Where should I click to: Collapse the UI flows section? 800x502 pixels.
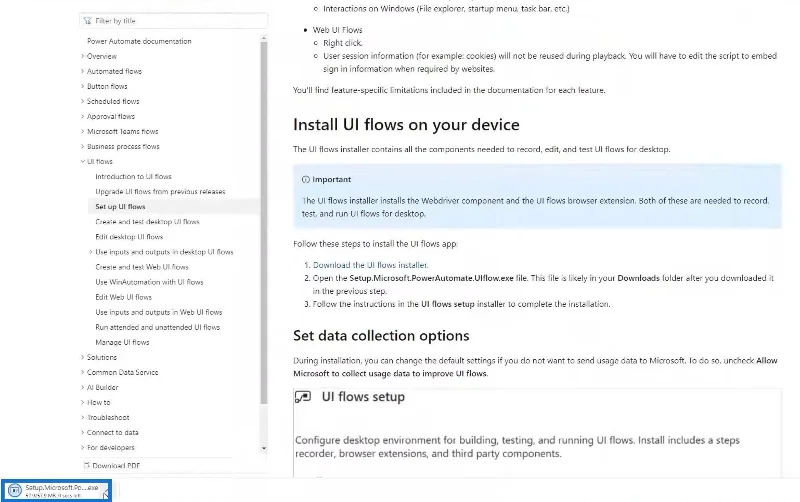[99, 162]
